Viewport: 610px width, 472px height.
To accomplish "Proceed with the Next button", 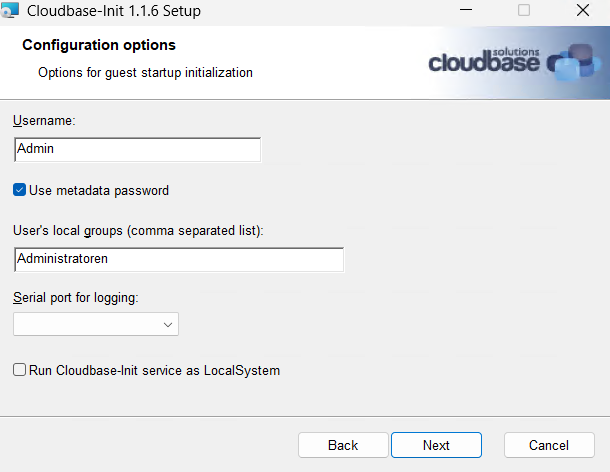I will point(436,445).
